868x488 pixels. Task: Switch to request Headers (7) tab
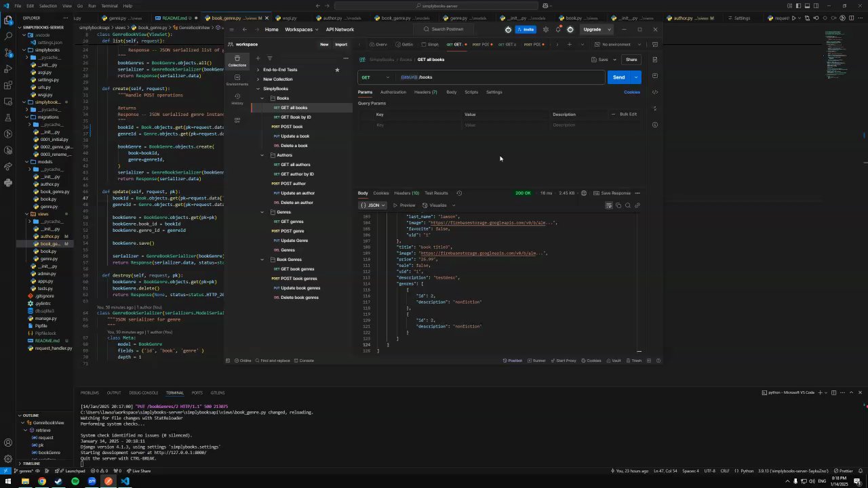pyautogui.click(x=425, y=92)
